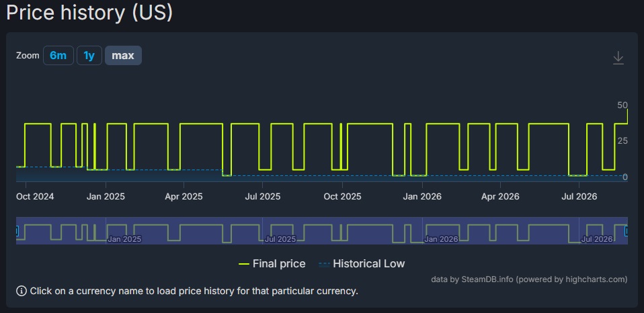Toggle Final price series visibility
The width and height of the screenshot is (644, 313).
[272, 264]
